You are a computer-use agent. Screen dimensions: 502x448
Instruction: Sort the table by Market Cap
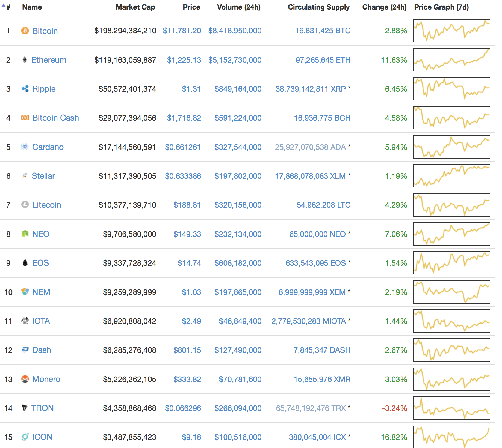click(135, 7)
